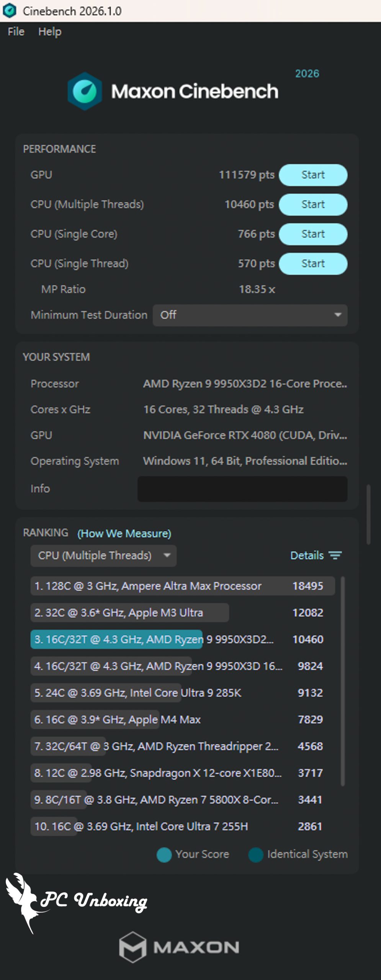Start the CPU Single Core test
The width and height of the screenshot is (381, 980).
(313, 234)
